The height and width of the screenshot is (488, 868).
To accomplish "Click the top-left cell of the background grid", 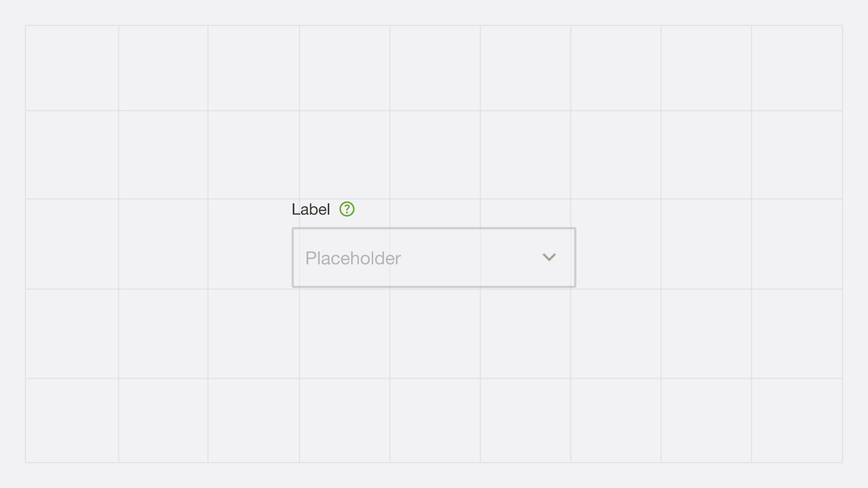I will (72, 68).
